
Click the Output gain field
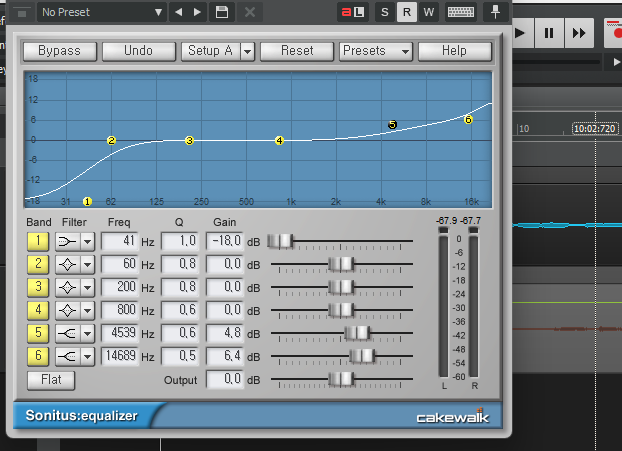225,379
